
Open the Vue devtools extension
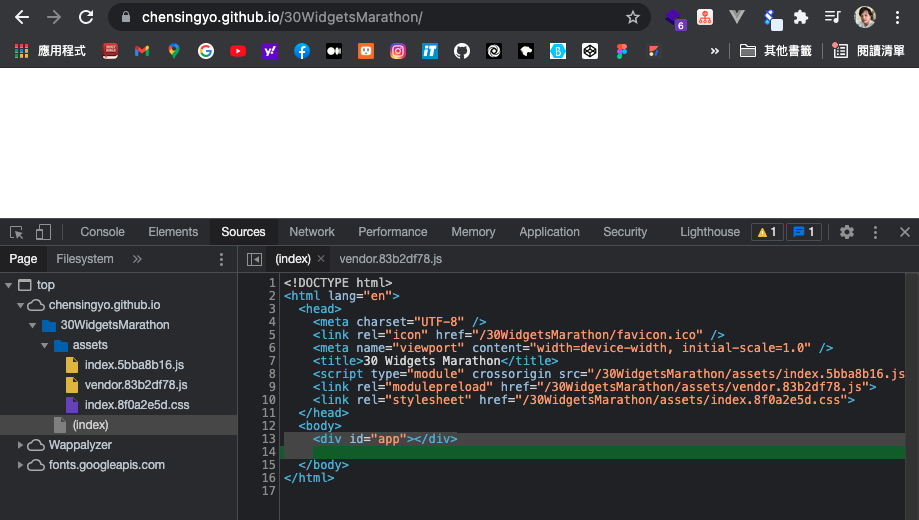737,17
